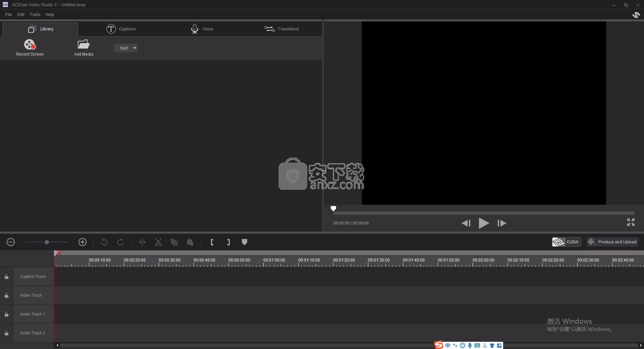644x349 pixels.
Task: Click the Record Screen icon
Action: 30,44
